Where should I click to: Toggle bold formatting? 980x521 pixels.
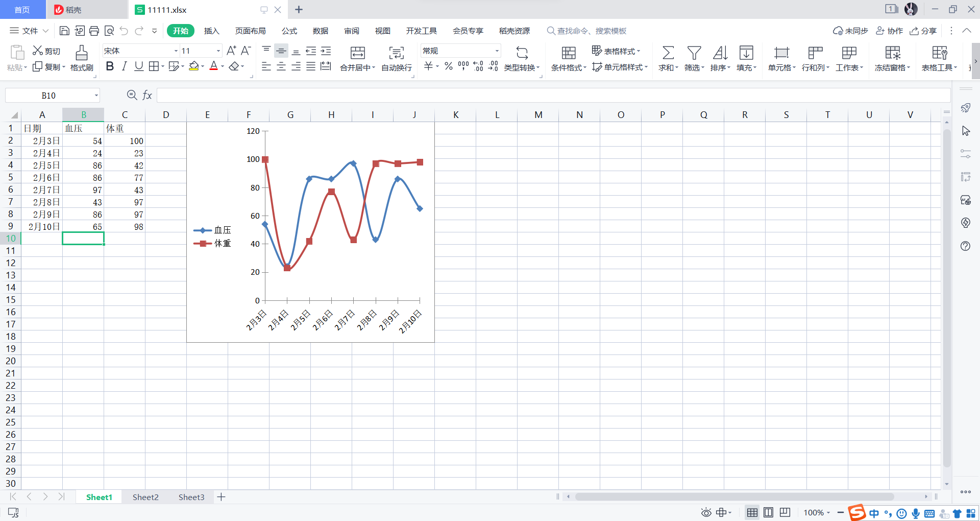coord(109,66)
